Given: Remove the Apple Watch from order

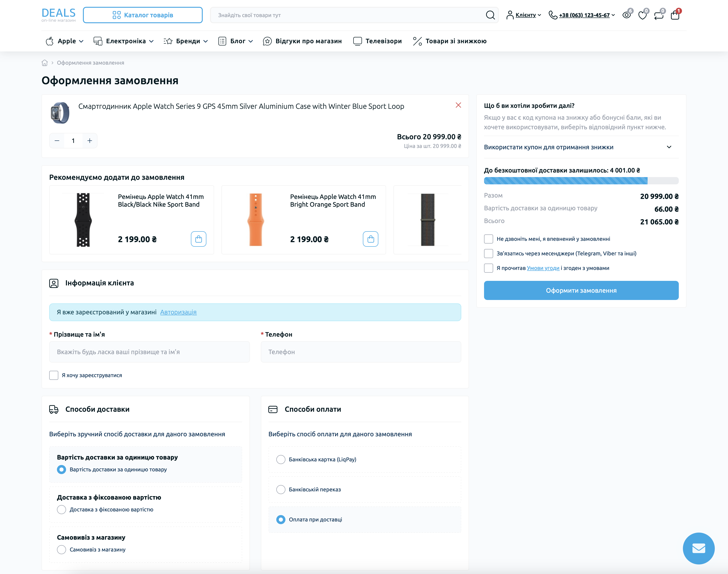Looking at the screenshot, I should pyautogui.click(x=458, y=105).
